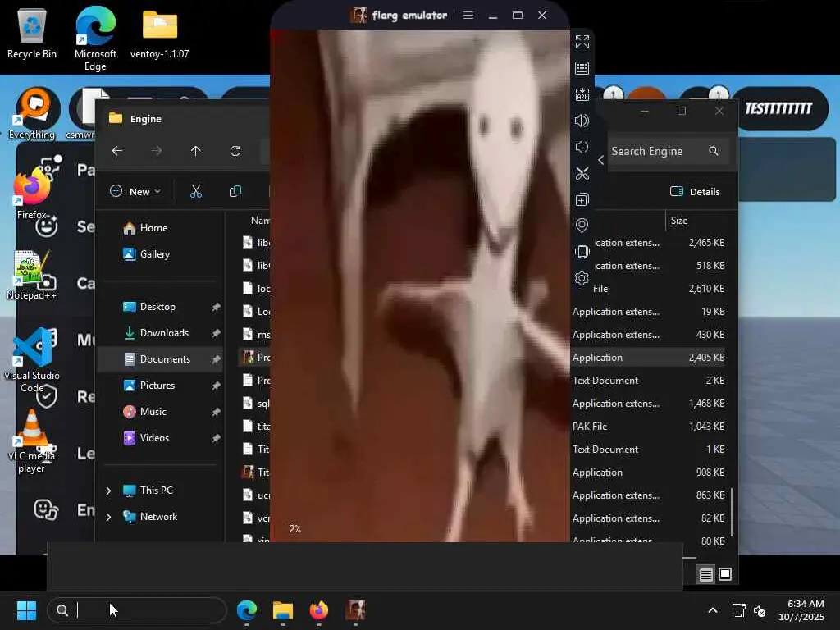Go back in the Engine explorer window

pos(117,151)
